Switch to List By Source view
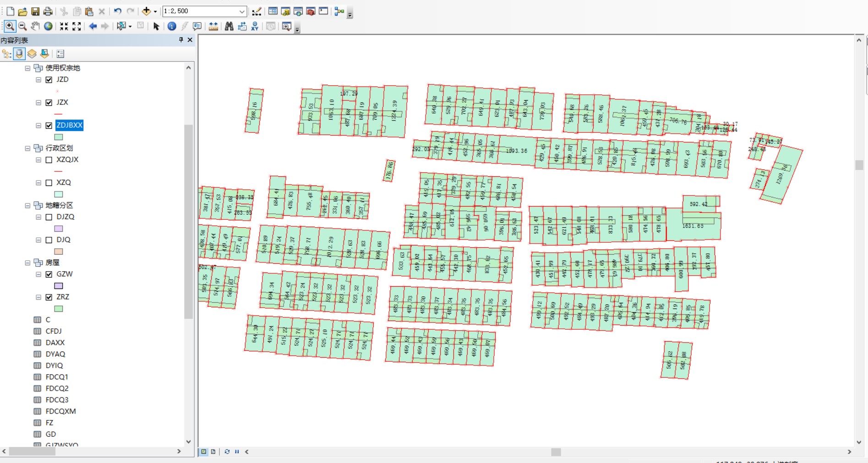Screen dimensions: 868x463 tap(19, 54)
